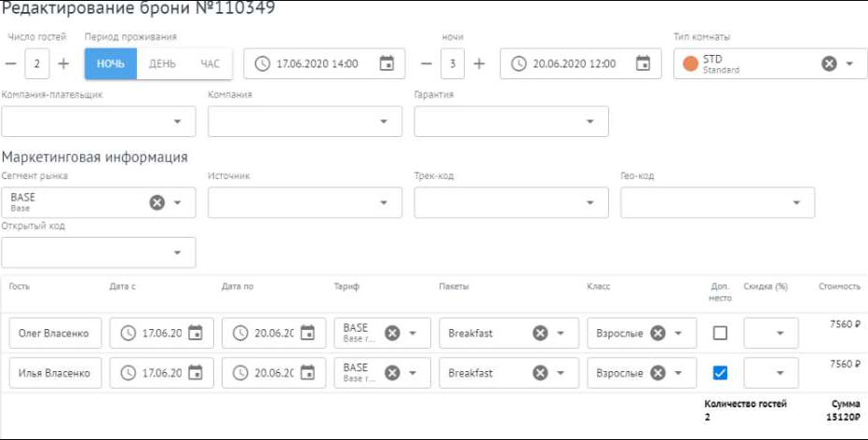Screen dimensions: 868x440
Task: Open discount dropdown for Олег Власенко
Action: pyautogui.click(x=780, y=333)
